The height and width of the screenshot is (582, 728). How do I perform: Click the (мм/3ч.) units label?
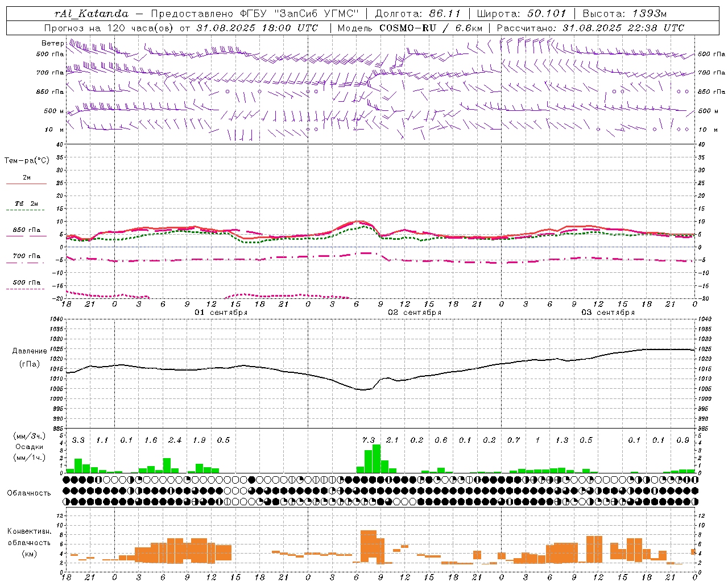click(29, 436)
